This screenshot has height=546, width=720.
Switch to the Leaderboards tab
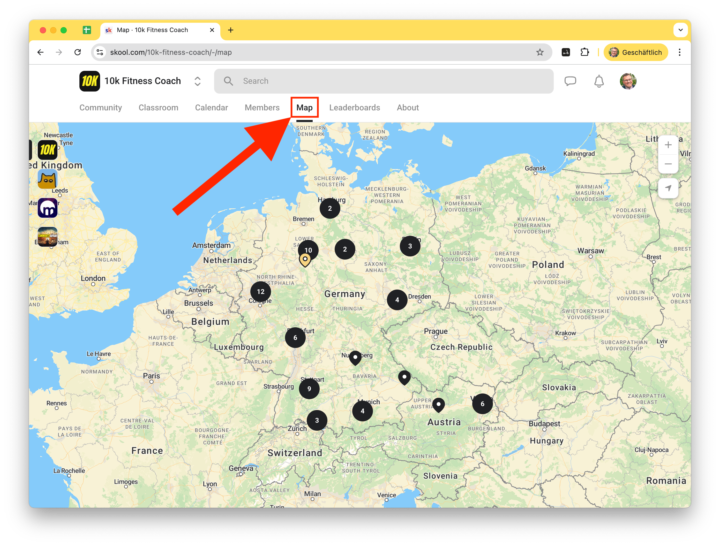point(354,107)
